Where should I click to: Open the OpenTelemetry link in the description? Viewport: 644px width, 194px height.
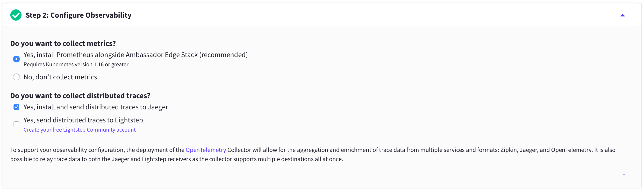point(206,150)
